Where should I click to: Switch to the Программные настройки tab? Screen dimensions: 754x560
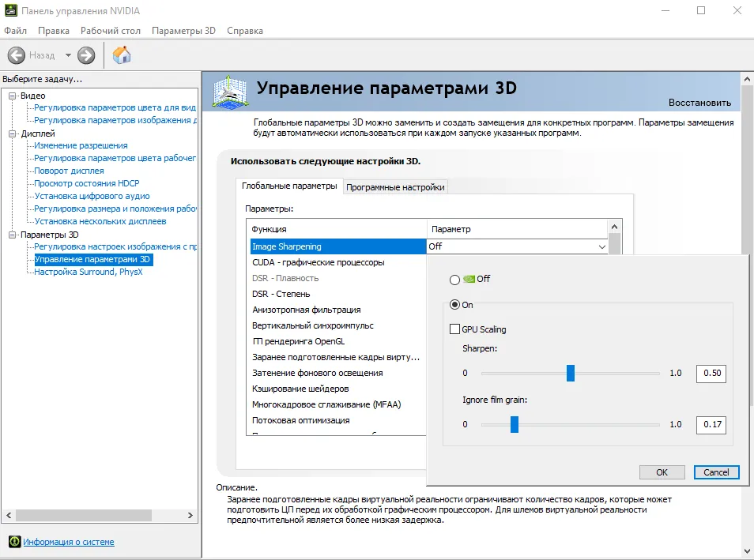395,187
